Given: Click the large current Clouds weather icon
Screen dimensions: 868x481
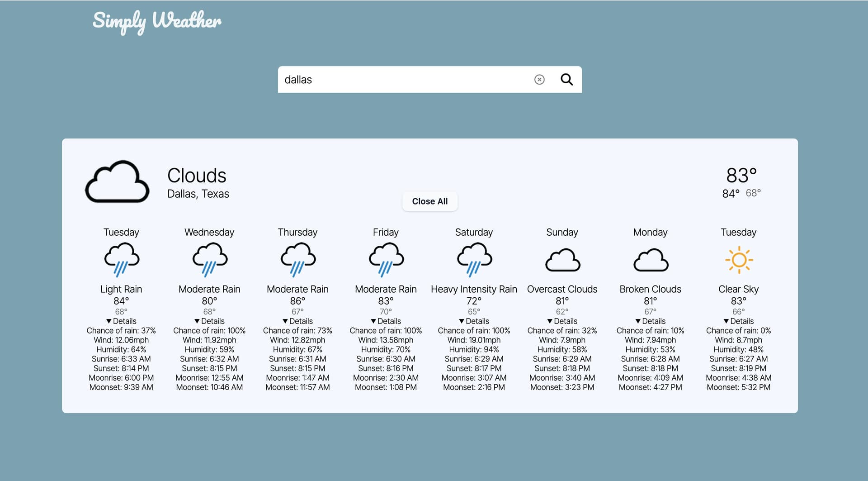Looking at the screenshot, I should tap(117, 182).
